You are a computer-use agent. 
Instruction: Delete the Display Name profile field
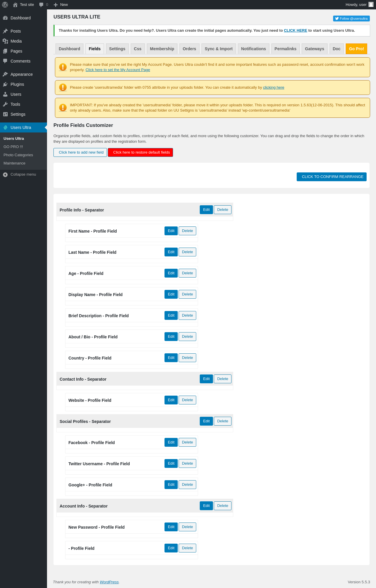tap(187, 294)
